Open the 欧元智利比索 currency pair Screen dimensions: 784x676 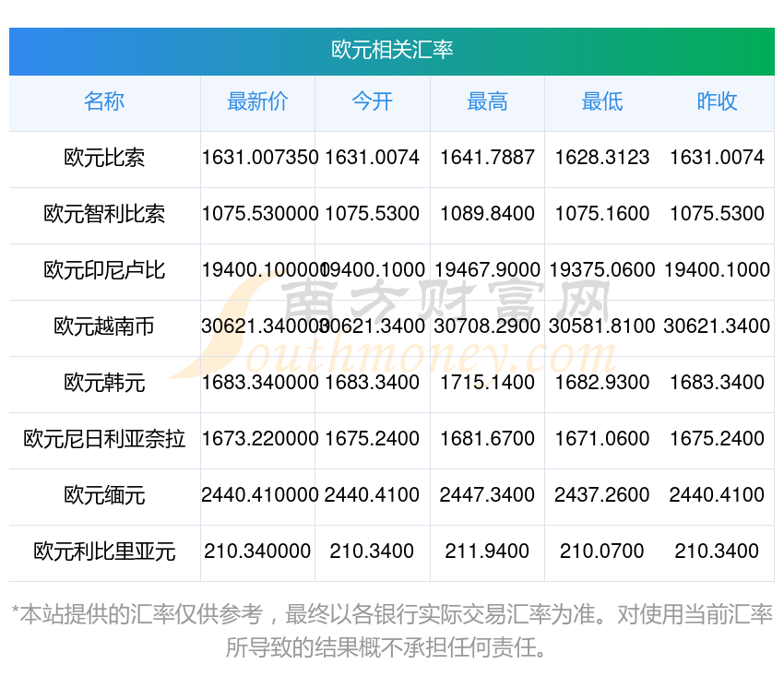click(104, 214)
